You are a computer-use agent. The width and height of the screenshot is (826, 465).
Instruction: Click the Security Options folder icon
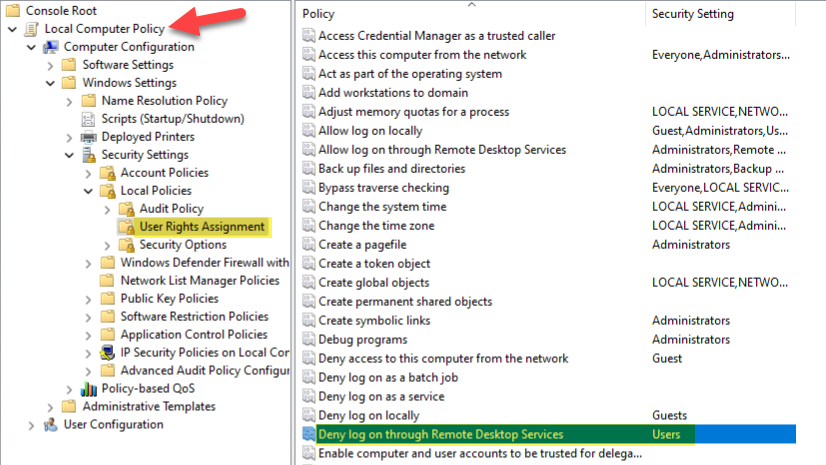[126, 245]
